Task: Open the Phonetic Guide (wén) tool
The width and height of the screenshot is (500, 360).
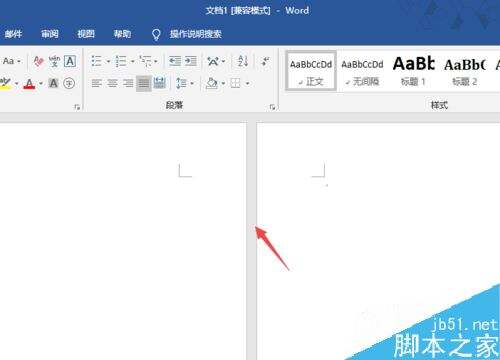Action: pyautogui.click(x=54, y=61)
